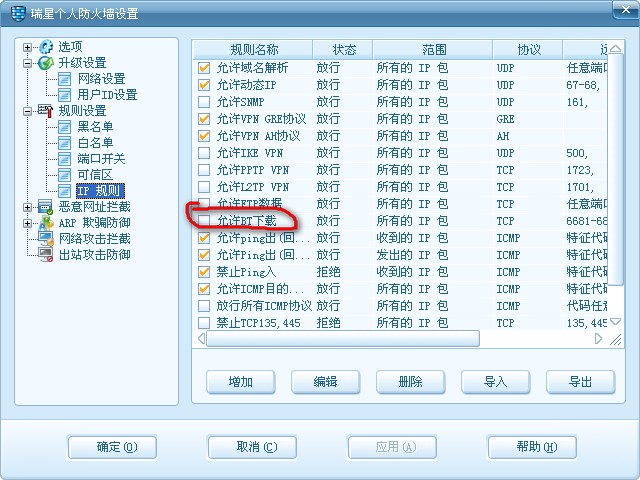Click GRE protocol cell
The width and height of the screenshot is (640, 480).
pos(505,119)
